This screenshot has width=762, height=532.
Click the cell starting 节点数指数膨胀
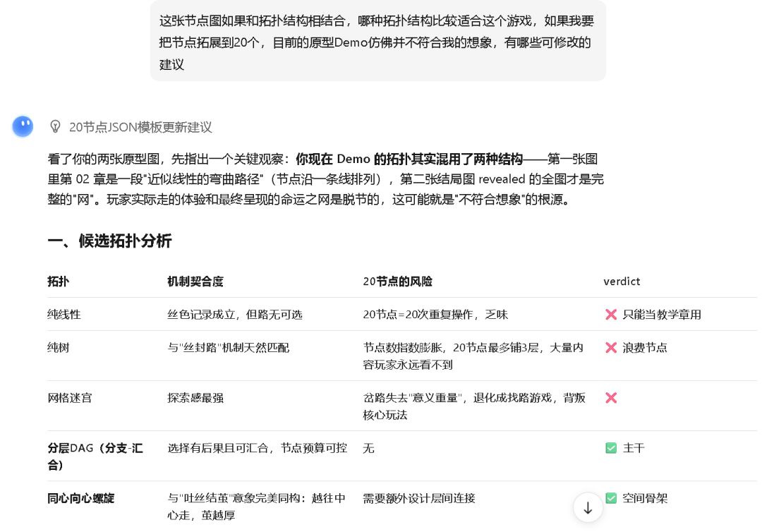[473, 356]
